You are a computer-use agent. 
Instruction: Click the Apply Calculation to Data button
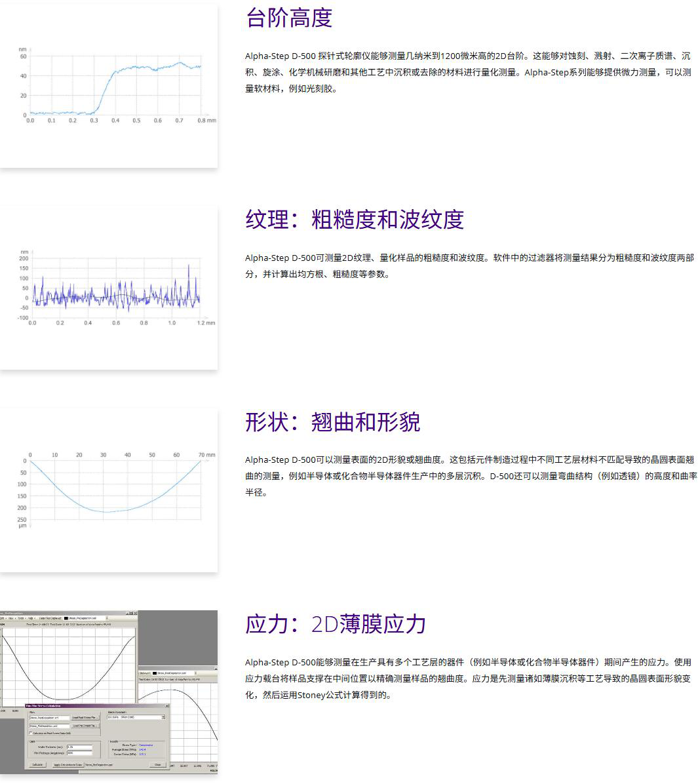[x=68, y=764]
